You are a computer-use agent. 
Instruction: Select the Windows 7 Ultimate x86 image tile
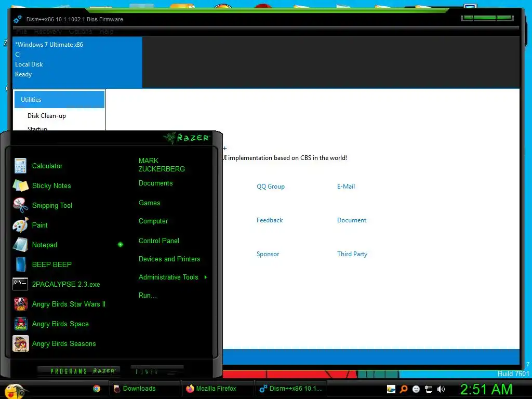[x=77, y=62]
